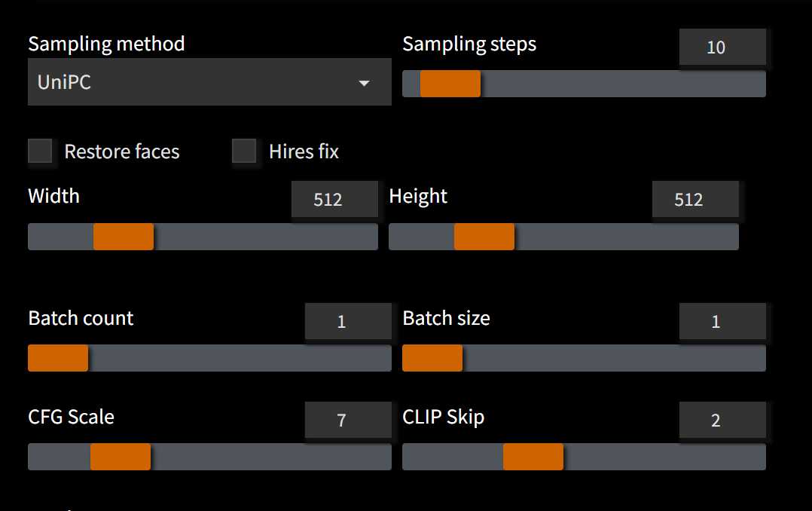Viewport: 812px width, 511px height.
Task: Select the Batch count number field
Action: (348, 321)
